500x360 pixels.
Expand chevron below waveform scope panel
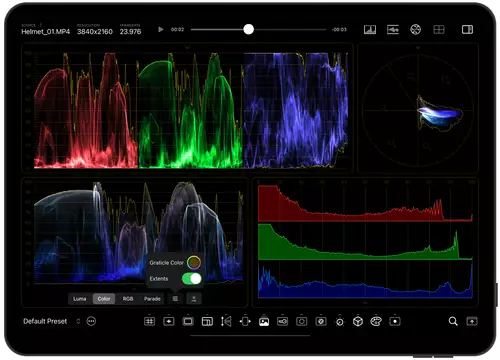pyautogui.click(x=134, y=289)
